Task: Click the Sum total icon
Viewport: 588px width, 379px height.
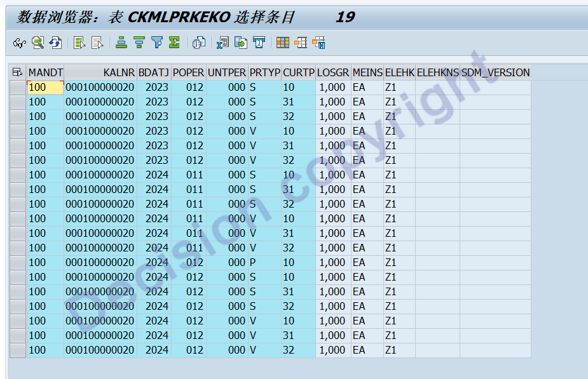Action: pyautogui.click(x=174, y=43)
